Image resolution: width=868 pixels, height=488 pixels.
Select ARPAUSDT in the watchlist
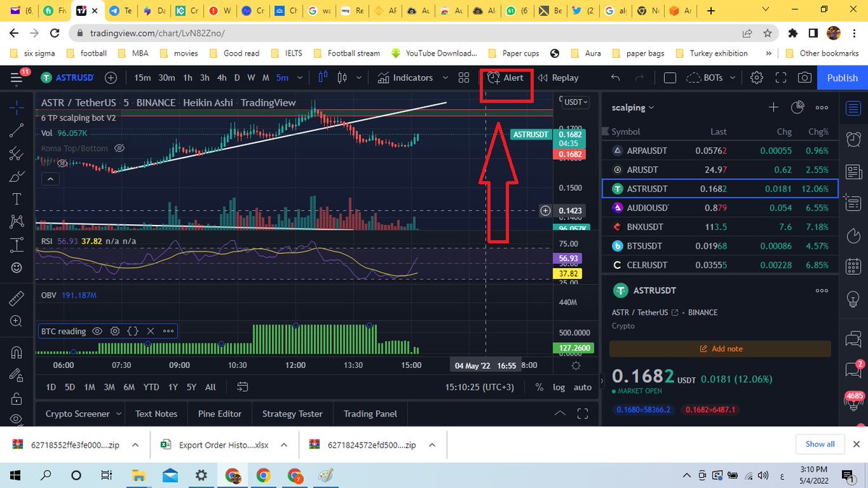pyautogui.click(x=720, y=150)
